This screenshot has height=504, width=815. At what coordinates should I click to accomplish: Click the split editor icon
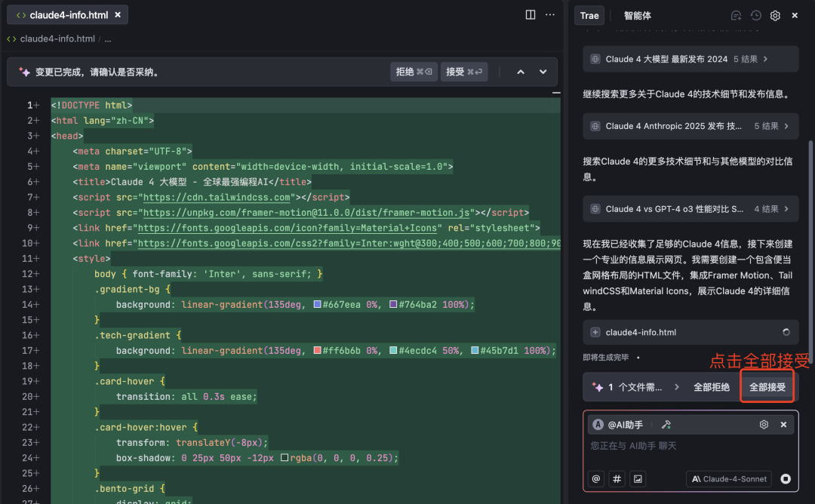point(531,14)
